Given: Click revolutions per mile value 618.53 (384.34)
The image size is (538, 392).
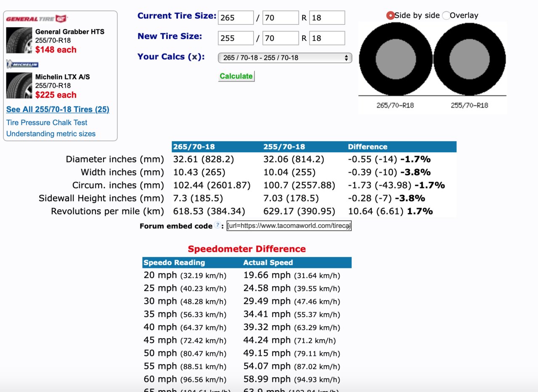Looking at the screenshot, I should [x=209, y=211].
